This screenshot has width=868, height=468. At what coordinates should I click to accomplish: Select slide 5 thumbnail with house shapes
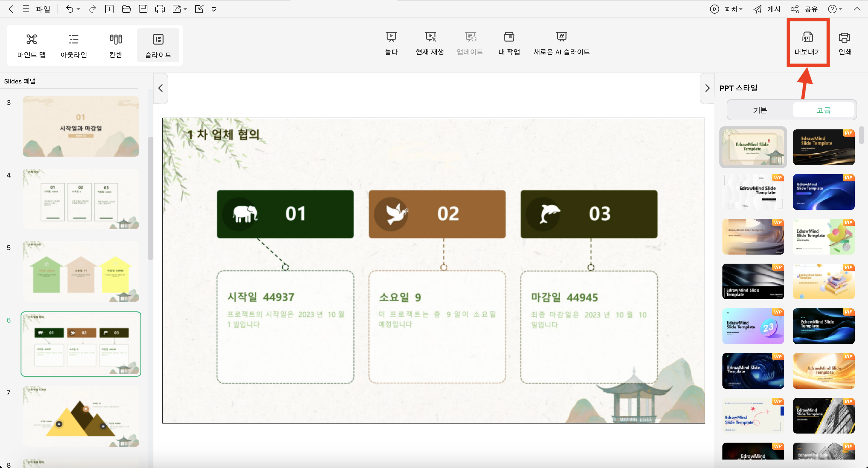tap(81, 271)
